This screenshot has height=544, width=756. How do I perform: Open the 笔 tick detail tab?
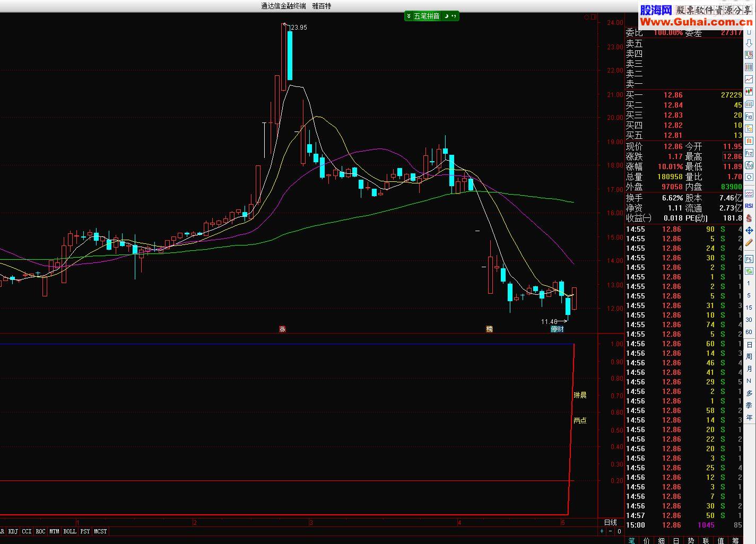pyautogui.click(x=632, y=540)
